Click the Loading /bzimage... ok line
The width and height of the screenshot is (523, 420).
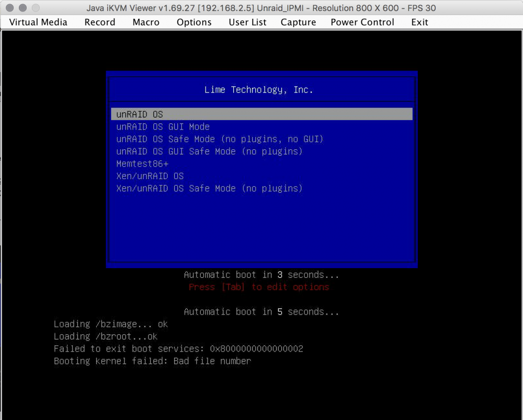click(x=111, y=324)
